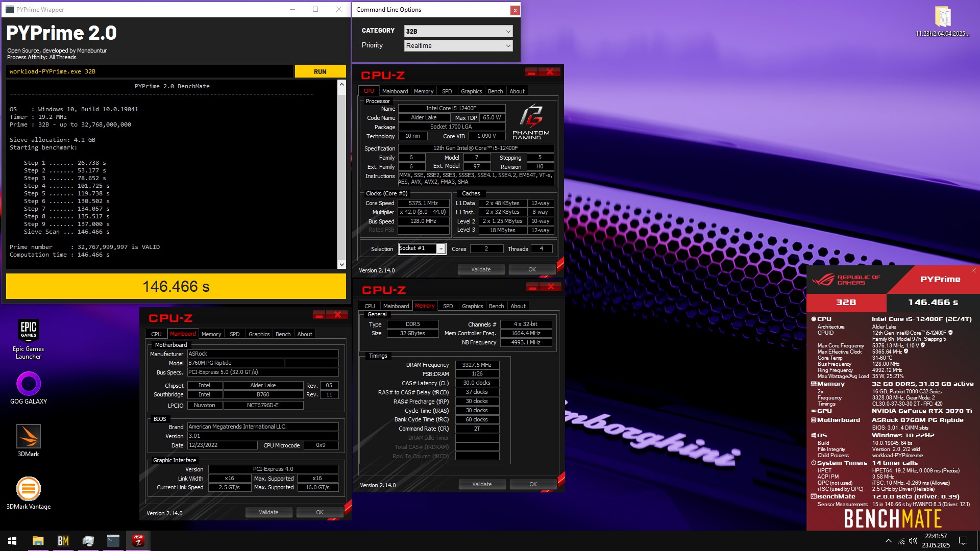Open Windows Start menu
980x551 pixels.
pyautogui.click(x=12, y=541)
